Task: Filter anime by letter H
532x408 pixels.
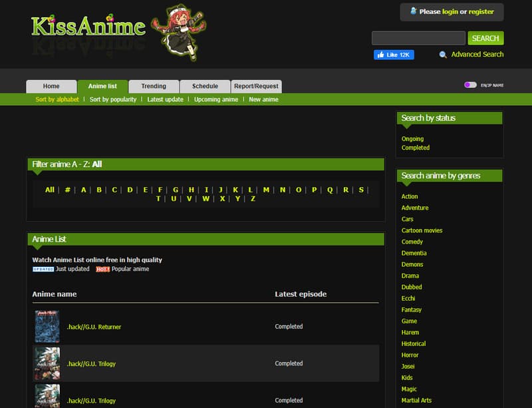Action: pyautogui.click(x=190, y=190)
